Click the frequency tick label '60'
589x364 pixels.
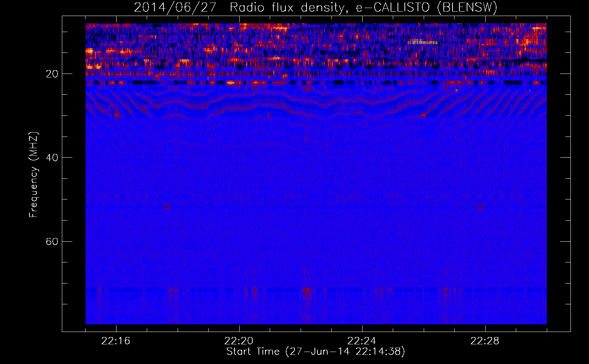point(52,242)
